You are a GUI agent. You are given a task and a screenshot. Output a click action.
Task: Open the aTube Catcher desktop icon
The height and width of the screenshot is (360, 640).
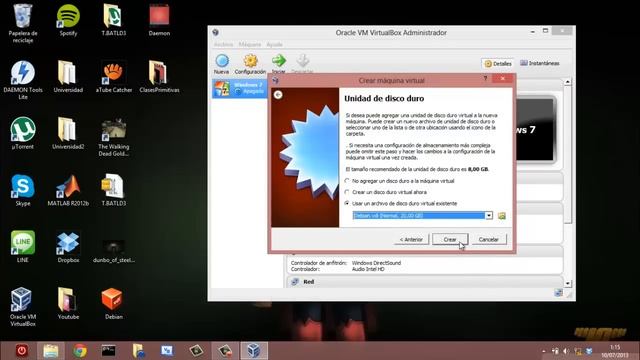click(113, 77)
